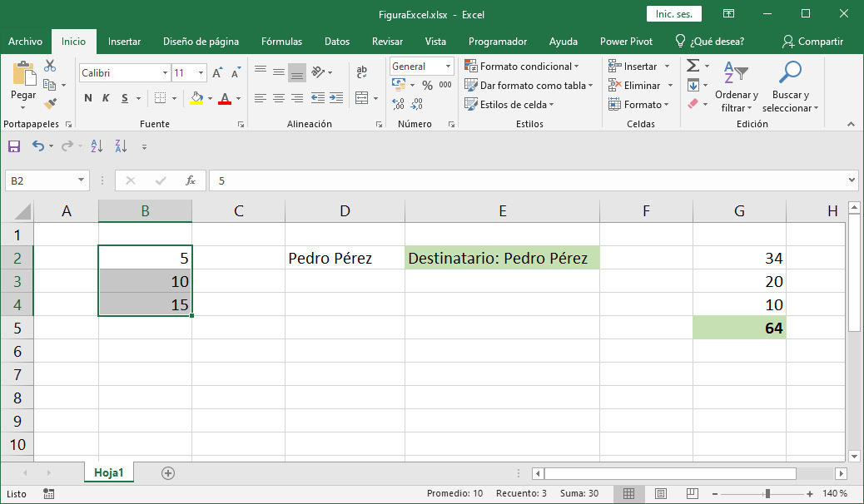Click the AutoSum sigma icon
This screenshot has height=504, width=864.
point(693,66)
